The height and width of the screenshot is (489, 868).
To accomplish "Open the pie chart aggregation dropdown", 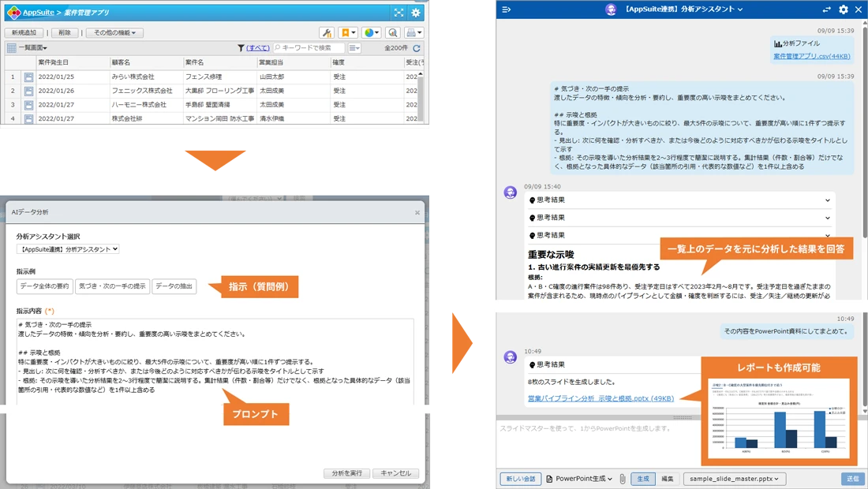I will 372,32.
